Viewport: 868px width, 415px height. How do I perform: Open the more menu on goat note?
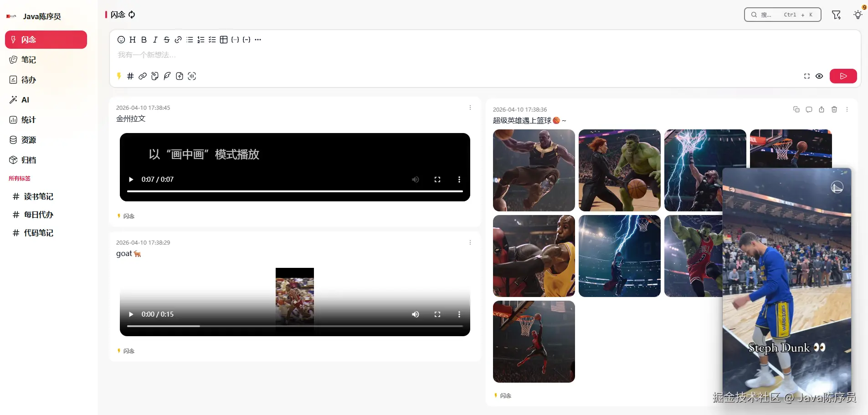click(470, 243)
